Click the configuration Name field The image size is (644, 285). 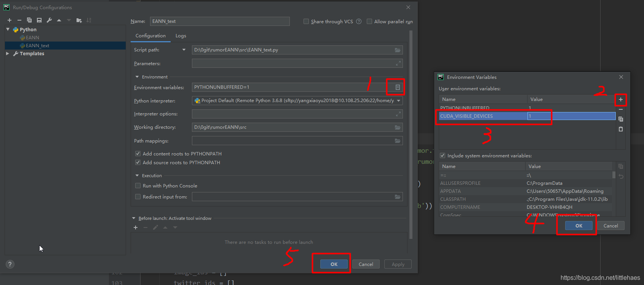tap(220, 21)
